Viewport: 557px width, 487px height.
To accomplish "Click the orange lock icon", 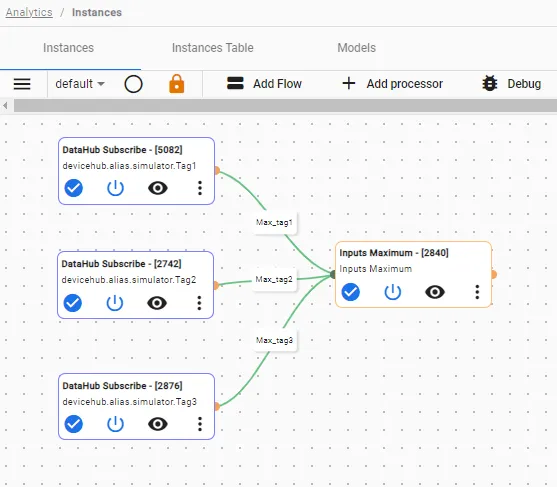I will [x=177, y=84].
